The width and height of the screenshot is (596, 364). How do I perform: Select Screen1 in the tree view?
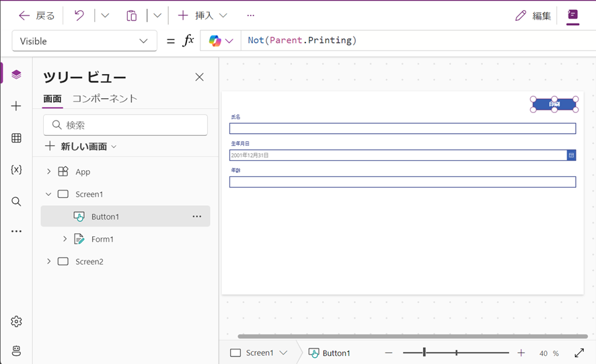click(x=89, y=194)
